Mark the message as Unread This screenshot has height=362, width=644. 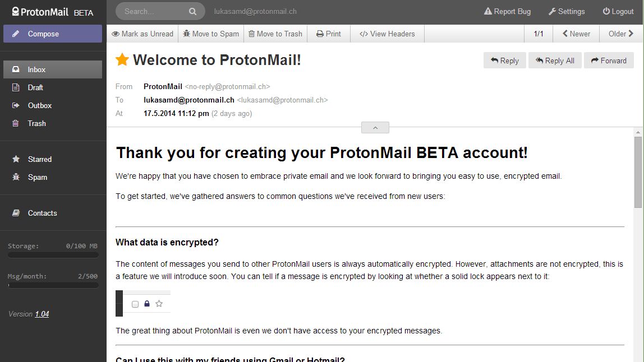[142, 34]
